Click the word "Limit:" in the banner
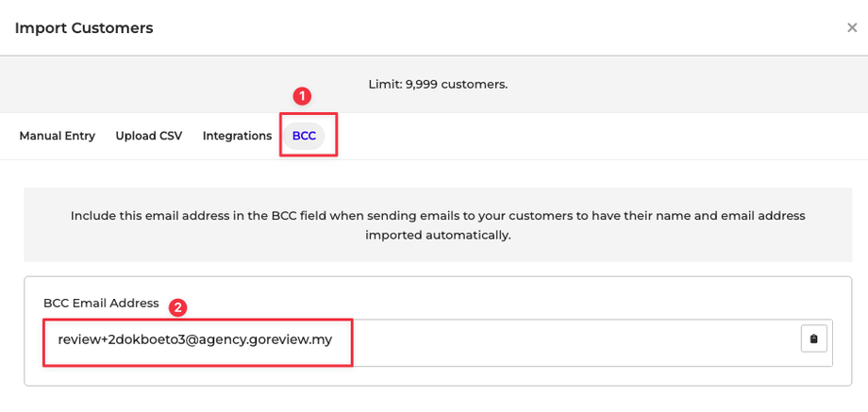This screenshot has width=868, height=412. click(385, 84)
